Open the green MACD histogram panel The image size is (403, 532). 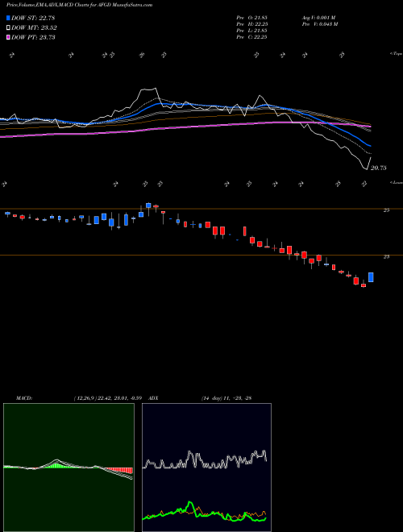point(69,468)
